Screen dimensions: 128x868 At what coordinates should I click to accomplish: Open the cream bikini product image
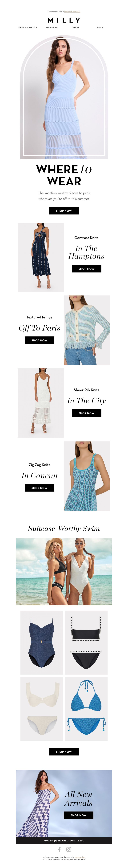(x=42, y=709)
